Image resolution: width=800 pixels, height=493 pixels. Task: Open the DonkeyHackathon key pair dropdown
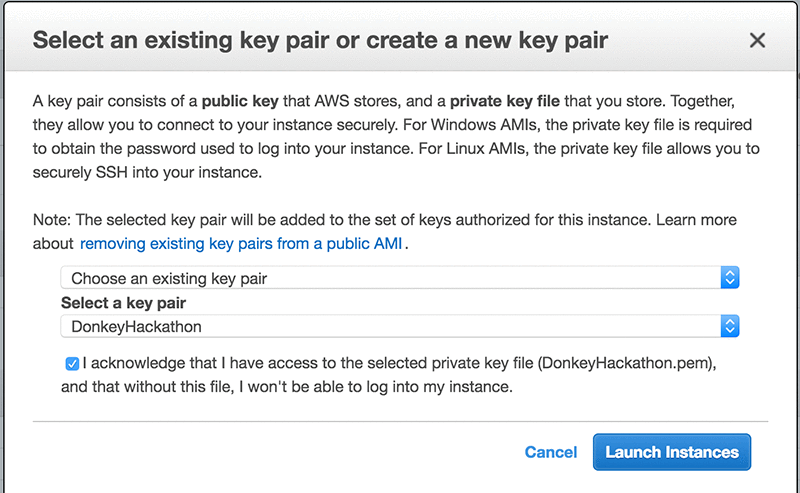pyautogui.click(x=399, y=326)
